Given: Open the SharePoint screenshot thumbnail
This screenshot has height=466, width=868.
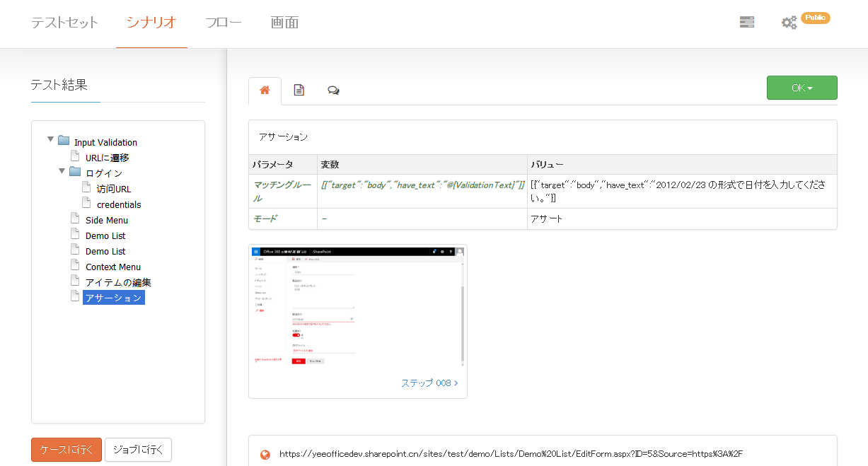Looking at the screenshot, I should (x=357, y=306).
